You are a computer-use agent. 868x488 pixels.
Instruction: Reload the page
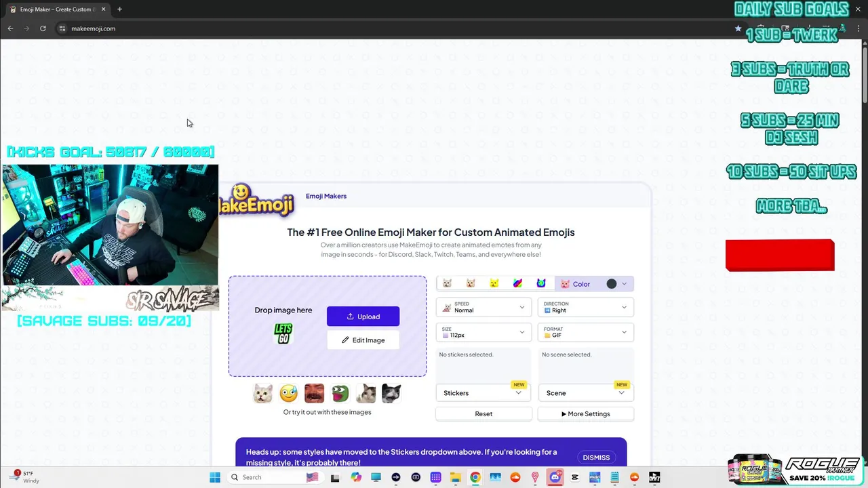[43, 28]
